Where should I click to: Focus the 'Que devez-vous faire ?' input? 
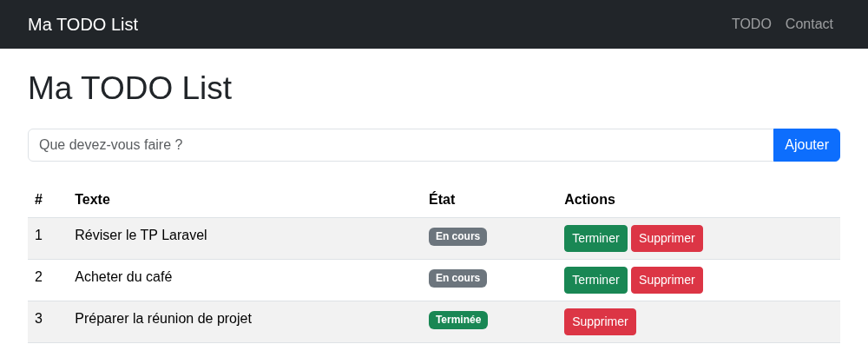click(x=400, y=145)
